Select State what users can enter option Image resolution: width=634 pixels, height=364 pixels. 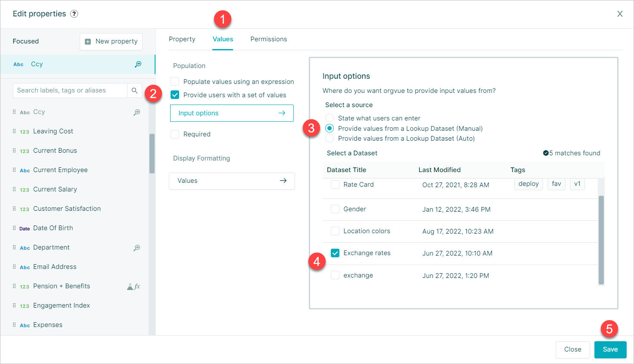tap(329, 118)
